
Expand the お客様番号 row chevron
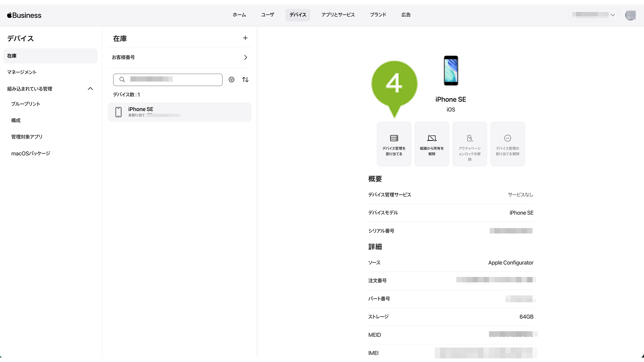point(246,58)
